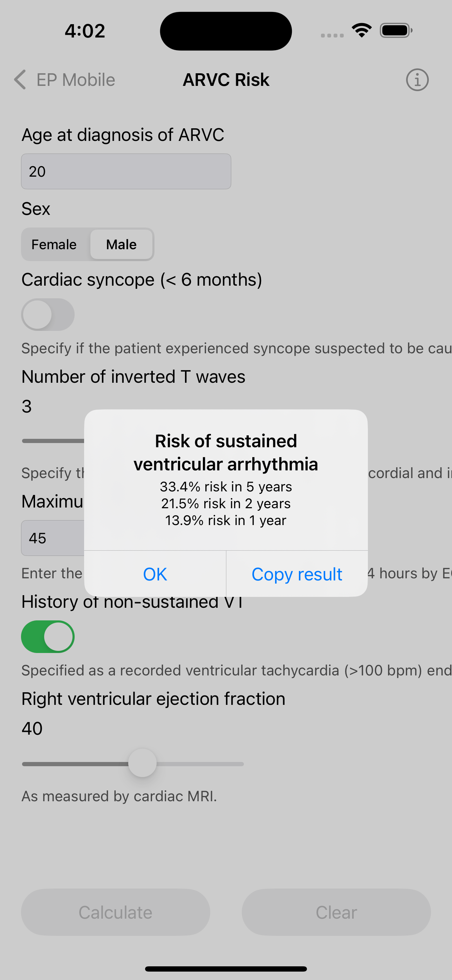Toggle the Cardiac syncope switch
Viewport: 452px width, 980px height.
pos(48,315)
